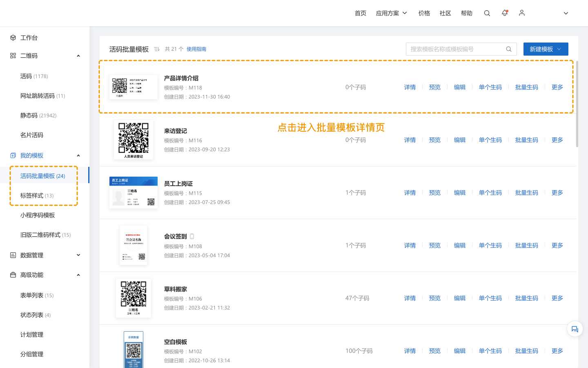588x368 pixels.
Task: Click 详情 for the 产品详情介绍 template
Action: (410, 87)
